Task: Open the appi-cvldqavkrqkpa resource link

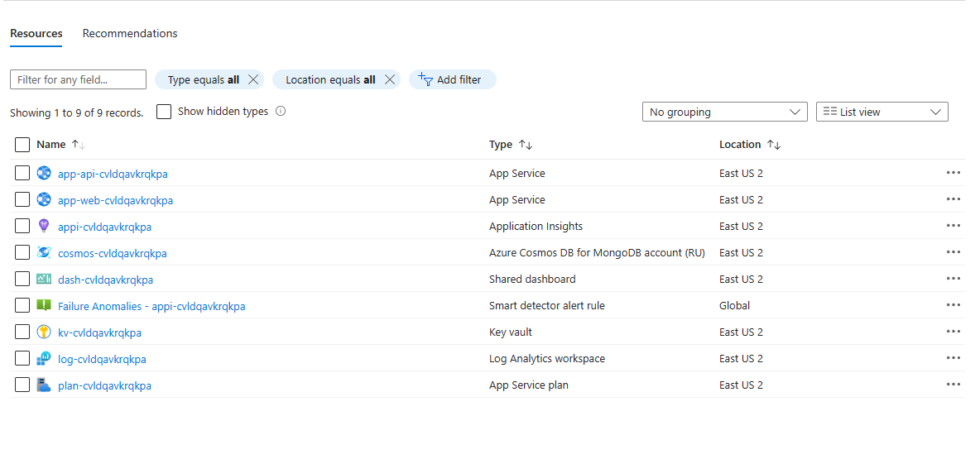Action: [104, 227]
